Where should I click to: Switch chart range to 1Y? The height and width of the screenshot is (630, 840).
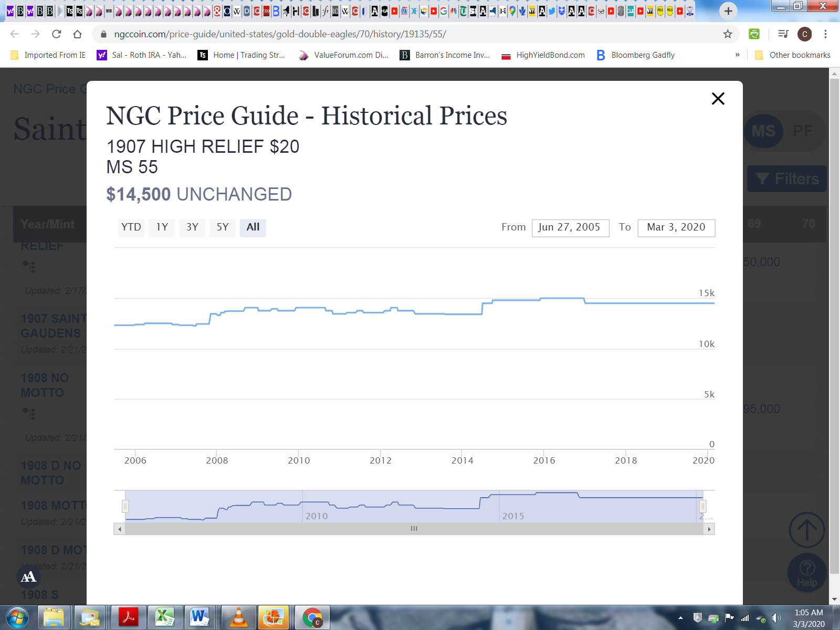coord(162,227)
